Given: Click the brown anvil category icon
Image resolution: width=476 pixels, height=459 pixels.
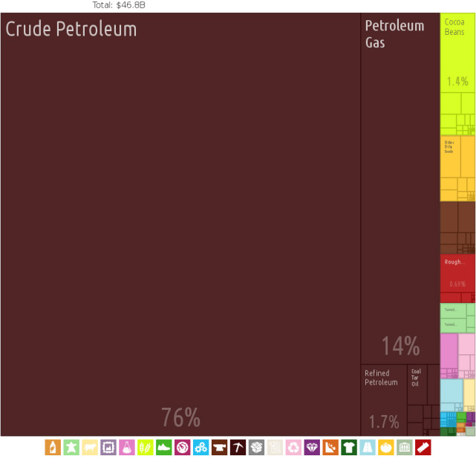Looking at the screenshot, I should (x=220, y=447).
